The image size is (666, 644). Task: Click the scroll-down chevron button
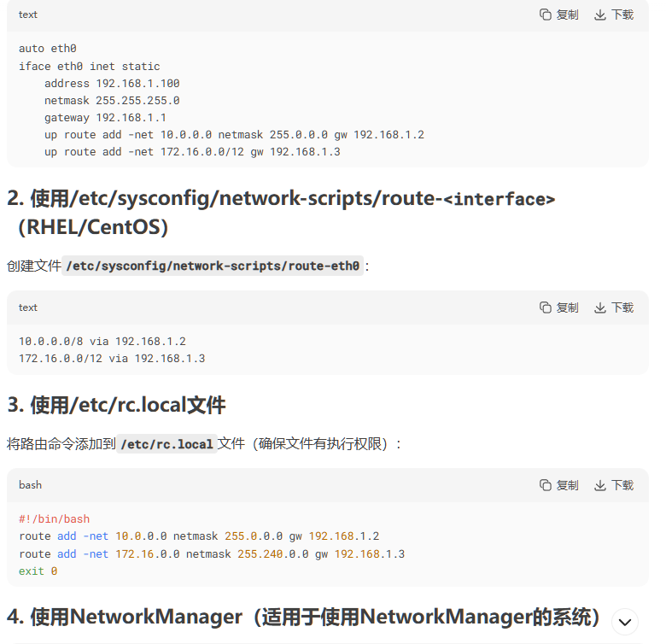(624, 623)
